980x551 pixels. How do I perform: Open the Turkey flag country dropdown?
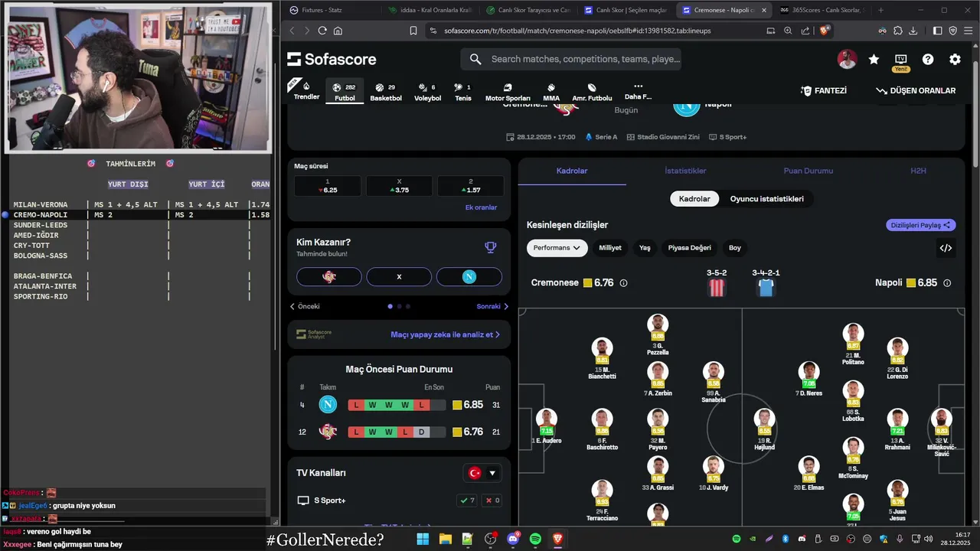(482, 473)
